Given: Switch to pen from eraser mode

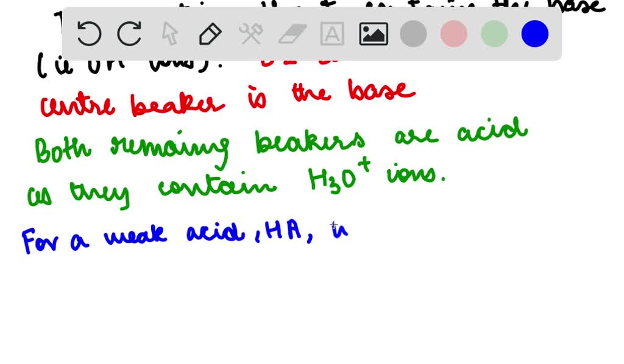Looking at the screenshot, I should [x=210, y=33].
